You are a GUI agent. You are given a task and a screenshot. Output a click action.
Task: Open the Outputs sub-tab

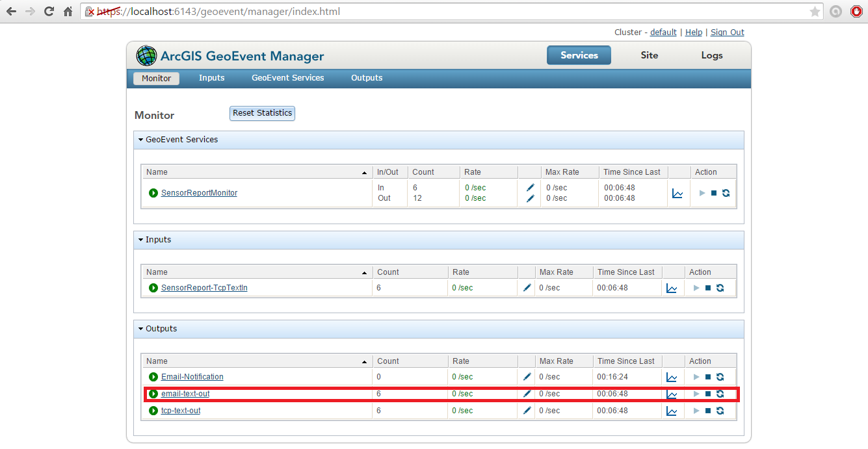tap(367, 78)
